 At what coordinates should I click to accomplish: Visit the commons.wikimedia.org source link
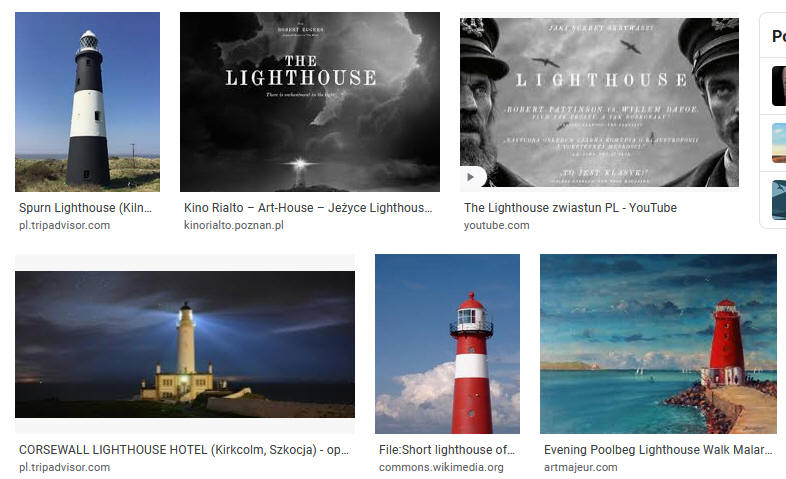(441, 467)
